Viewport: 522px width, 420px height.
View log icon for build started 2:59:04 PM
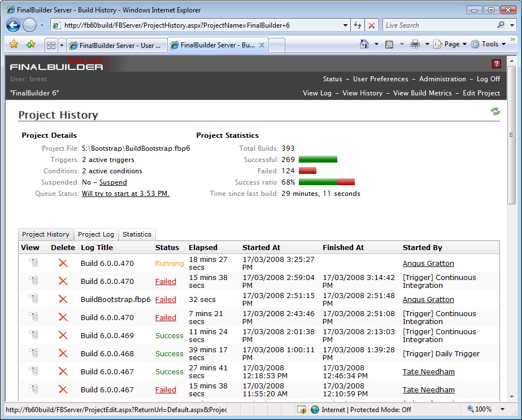34,281
